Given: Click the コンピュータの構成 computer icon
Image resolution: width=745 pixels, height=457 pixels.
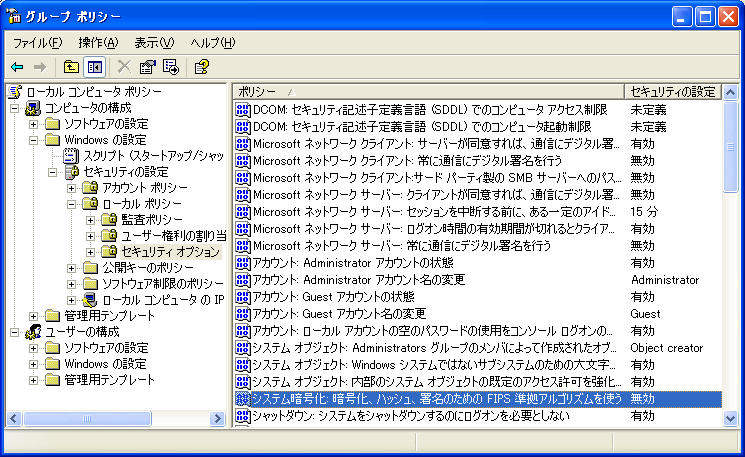Looking at the screenshot, I should click(x=33, y=108).
